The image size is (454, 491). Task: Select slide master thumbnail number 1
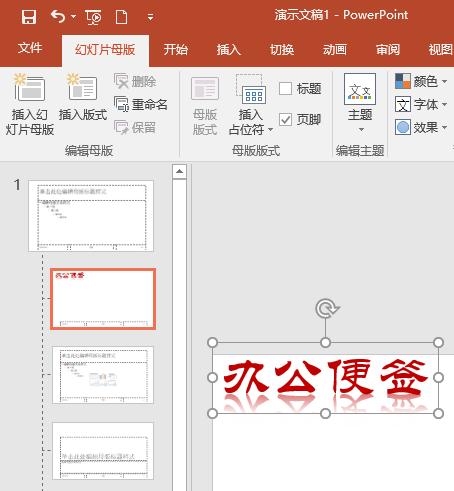[91, 216]
